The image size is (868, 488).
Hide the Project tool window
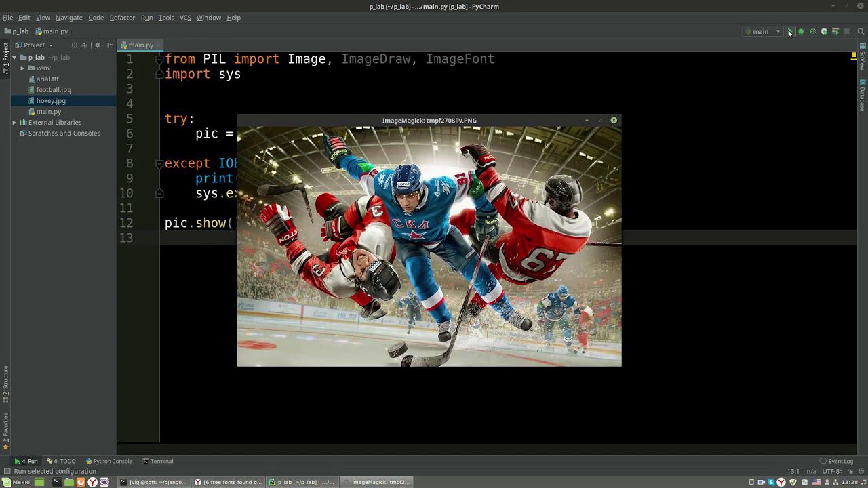pyautogui.click(x=110, y=45)
